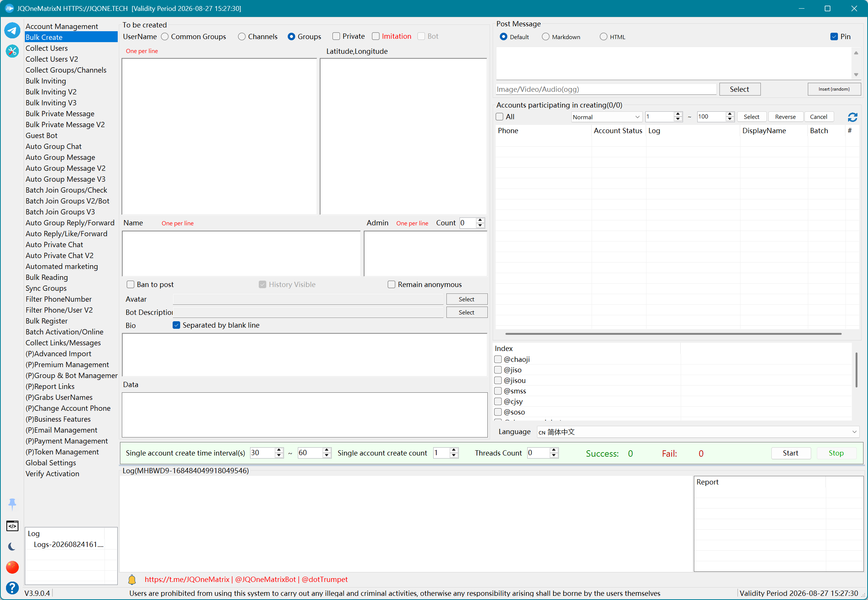Click the Account Status column header

coord(618,131)
